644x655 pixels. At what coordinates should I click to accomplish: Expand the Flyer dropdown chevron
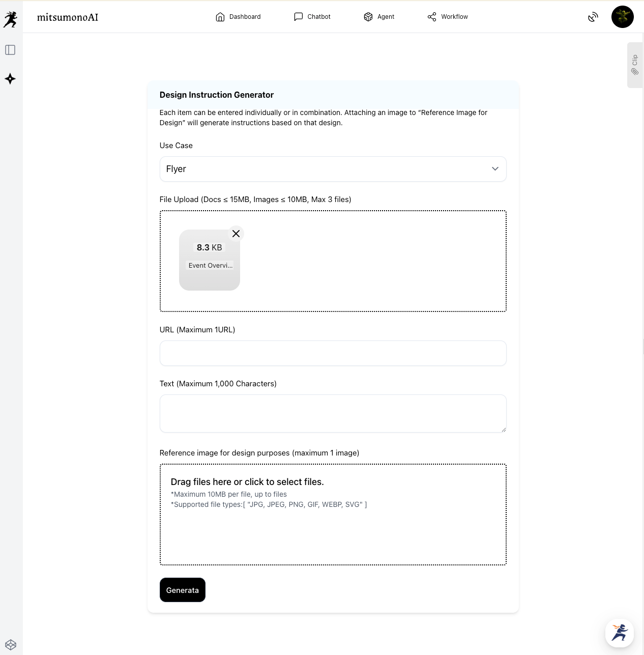495,169
